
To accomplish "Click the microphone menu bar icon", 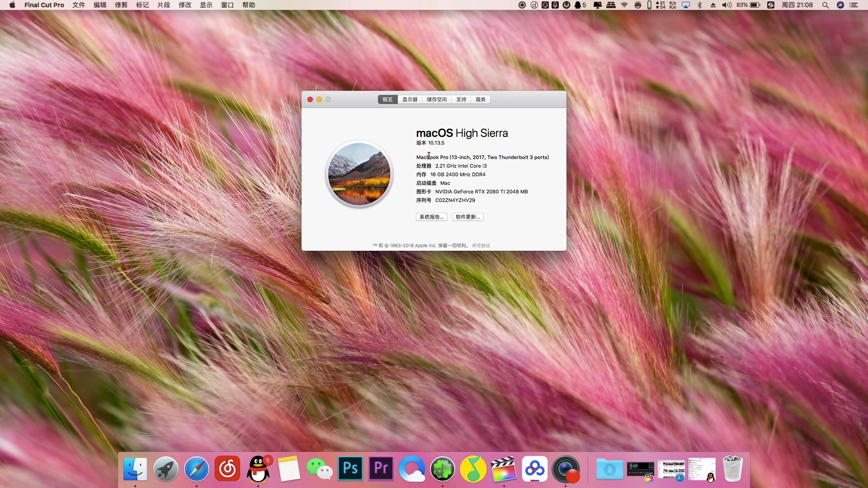I will 555,5.
